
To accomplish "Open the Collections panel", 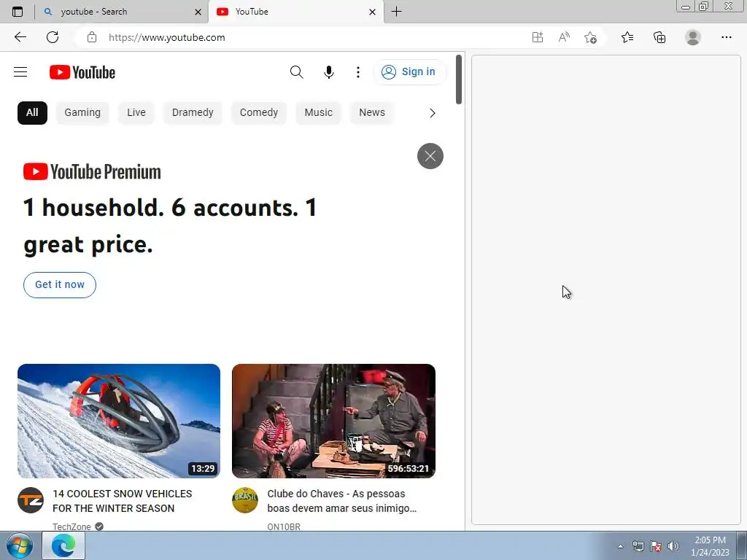I will [x=659, y=37].
